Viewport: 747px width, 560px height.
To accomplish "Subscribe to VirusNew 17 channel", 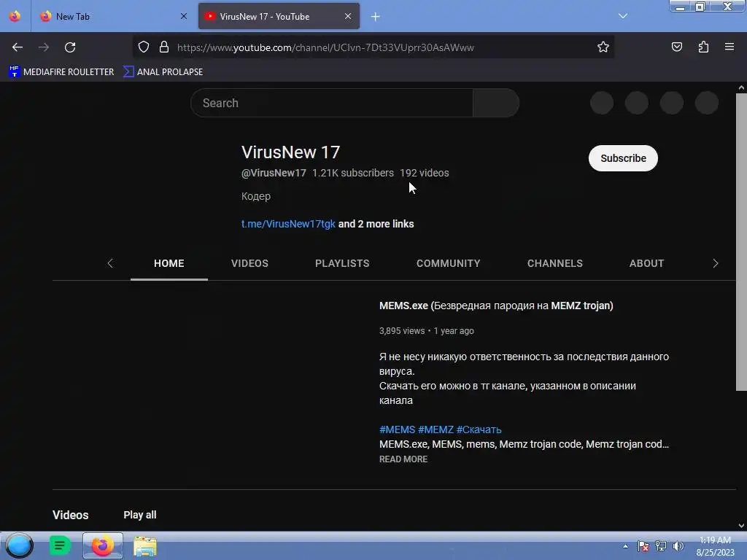I will [x=623, y=158].
